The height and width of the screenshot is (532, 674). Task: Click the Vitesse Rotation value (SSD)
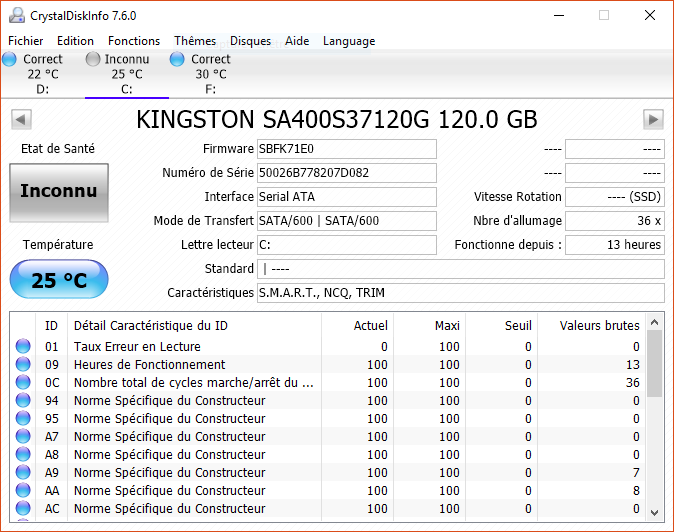point(615,197)
